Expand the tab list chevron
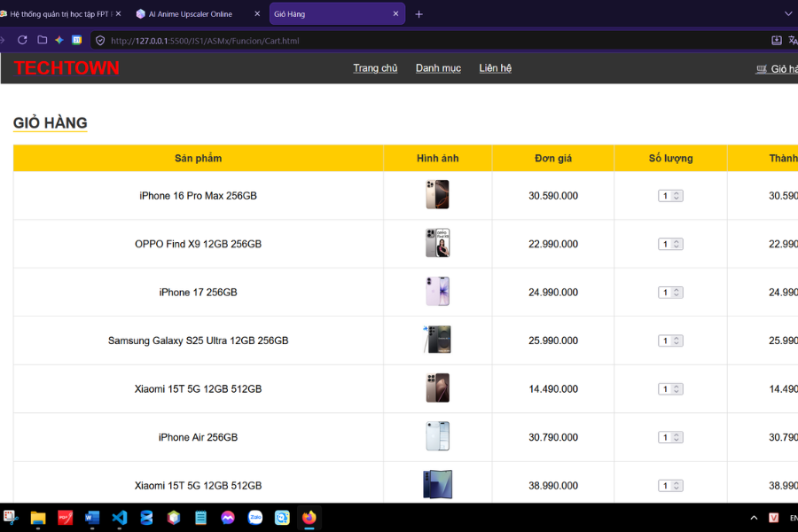This screenshot has width=798, height=532. (788, 14)
